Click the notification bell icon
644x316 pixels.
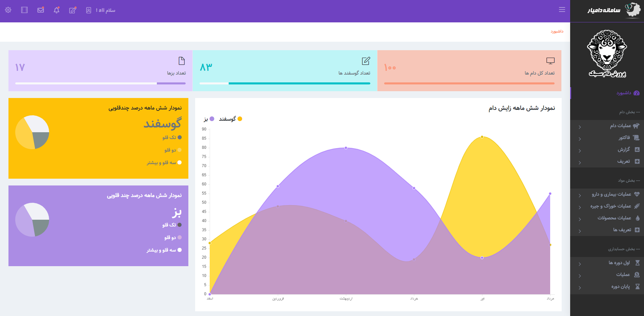pos(57,10)
